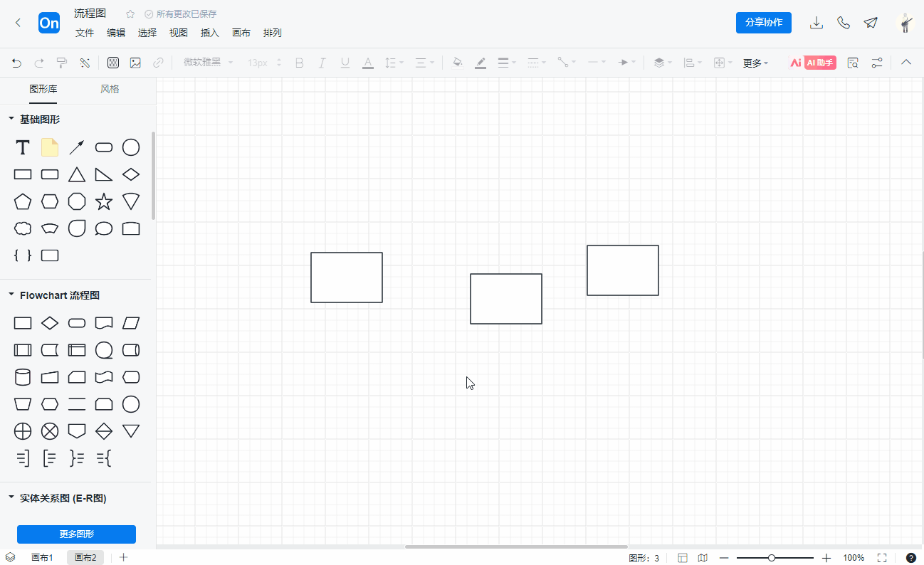
Task: Choose the cylinder database flowchart shape
Action: tap(23, 377)
